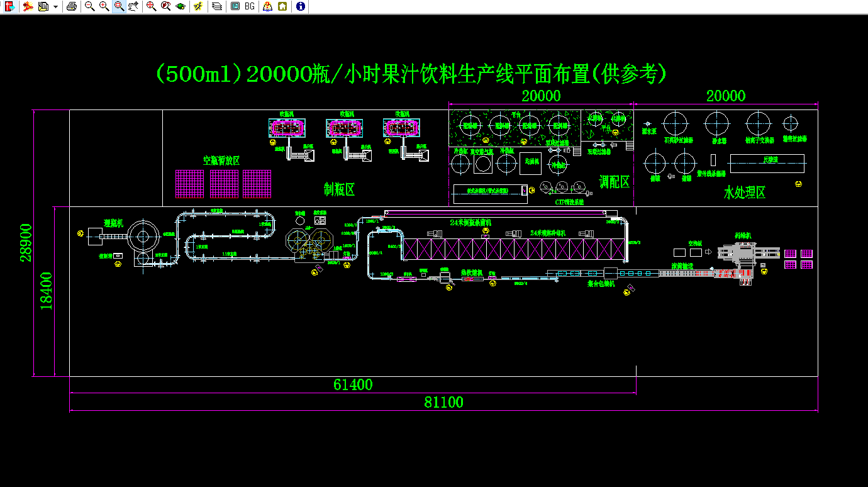Click the blue About info icon
The image size is (868, 487).
tap(301, 6)
